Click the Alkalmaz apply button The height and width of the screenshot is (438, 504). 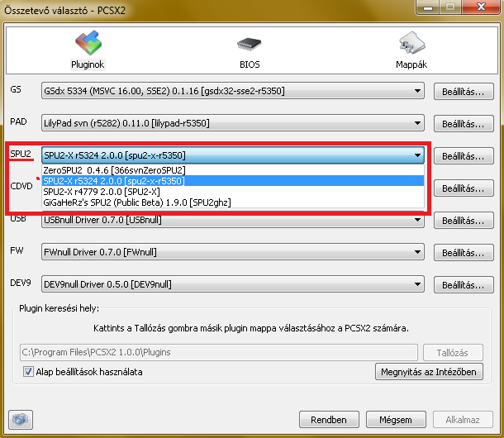[463, 419]
